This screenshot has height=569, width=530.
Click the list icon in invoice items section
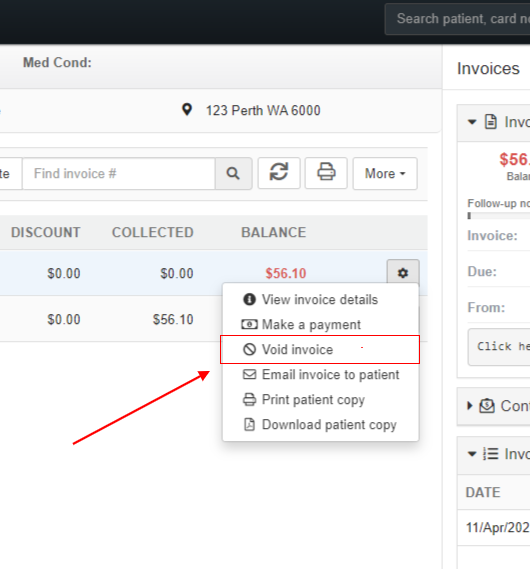[490, 454]
